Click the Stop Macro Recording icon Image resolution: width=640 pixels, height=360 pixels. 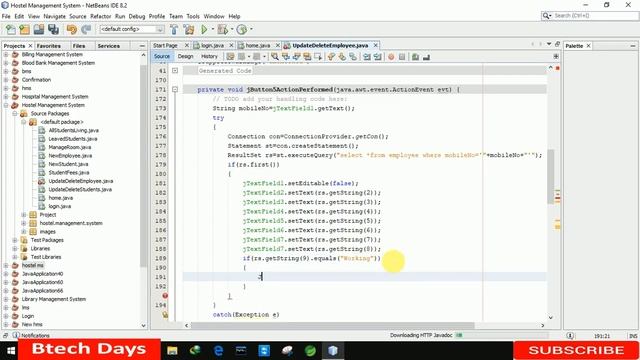[402, 57]
